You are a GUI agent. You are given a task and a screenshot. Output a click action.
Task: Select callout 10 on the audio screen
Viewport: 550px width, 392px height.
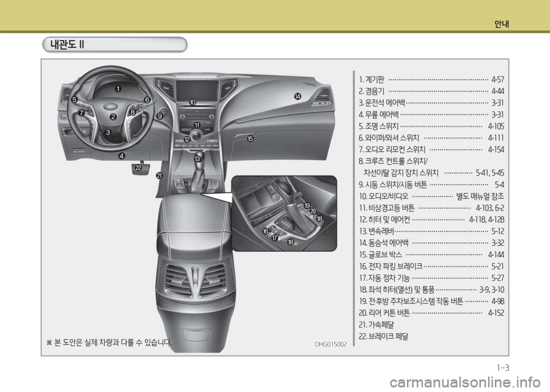(x=192, y=102)
